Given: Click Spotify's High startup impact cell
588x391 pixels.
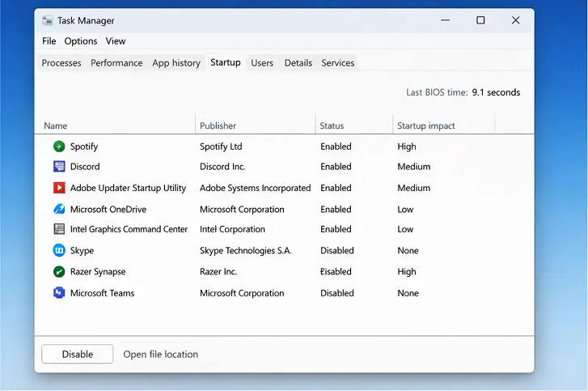Looking at the screenshot, I should (x=407, y=147).
